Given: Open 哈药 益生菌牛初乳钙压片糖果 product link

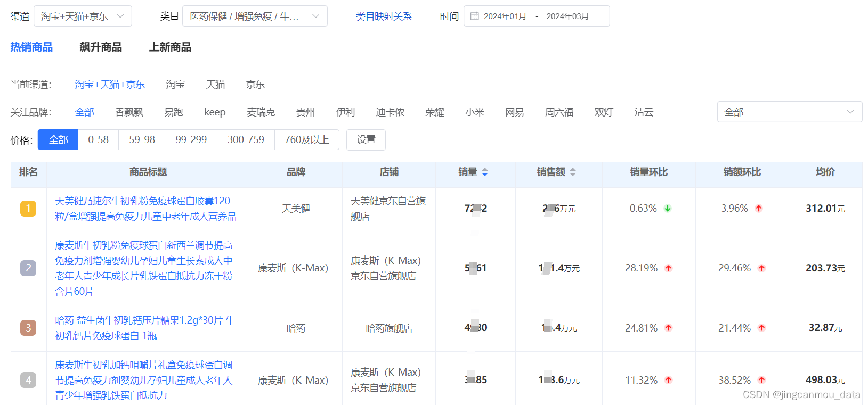Looking at the screenshot, I should point(145,328).
